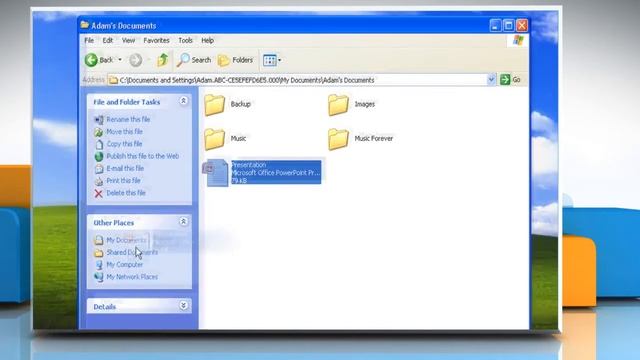Open My Documents in Other Places
The width and height of the screenshot is (640, 360).
point(126,240)
